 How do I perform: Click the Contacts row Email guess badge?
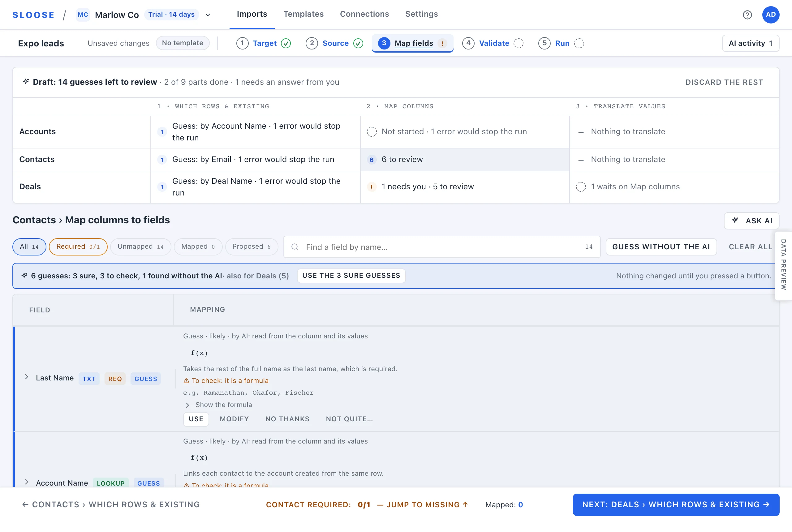(162, 160)
